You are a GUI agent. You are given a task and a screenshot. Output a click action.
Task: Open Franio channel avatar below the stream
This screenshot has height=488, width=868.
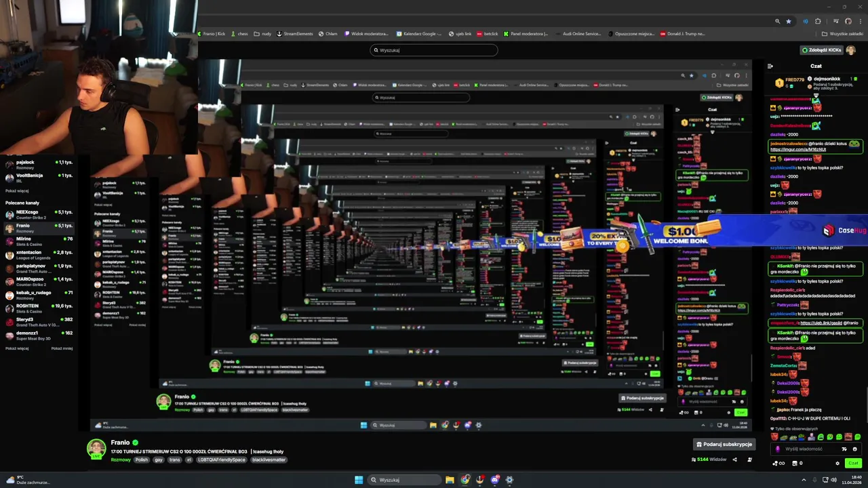[x=96, y=449]
